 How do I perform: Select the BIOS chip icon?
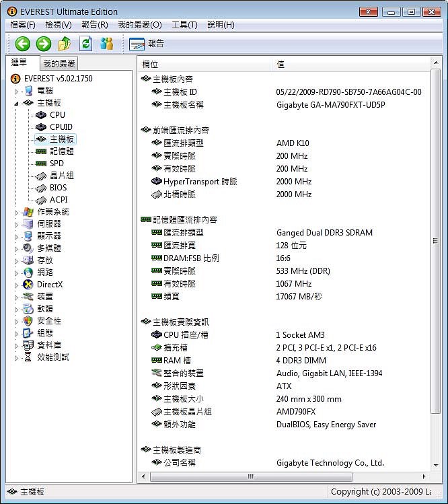point(41,188)
